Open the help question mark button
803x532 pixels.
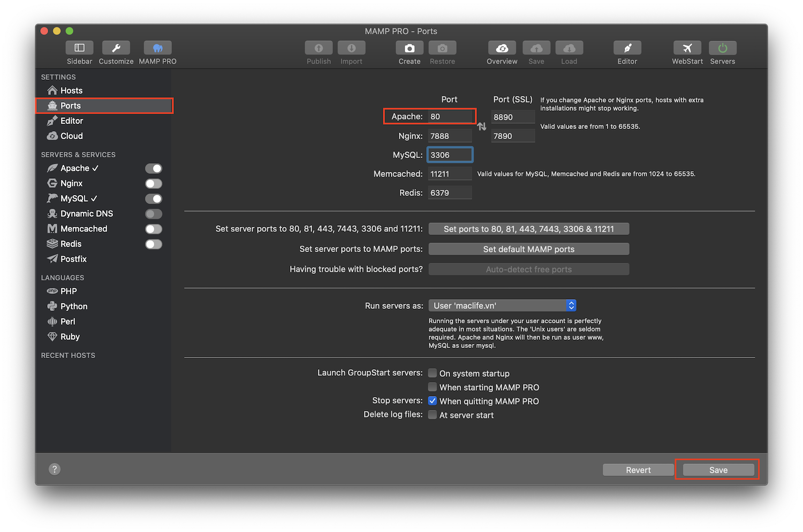[55, 469]
